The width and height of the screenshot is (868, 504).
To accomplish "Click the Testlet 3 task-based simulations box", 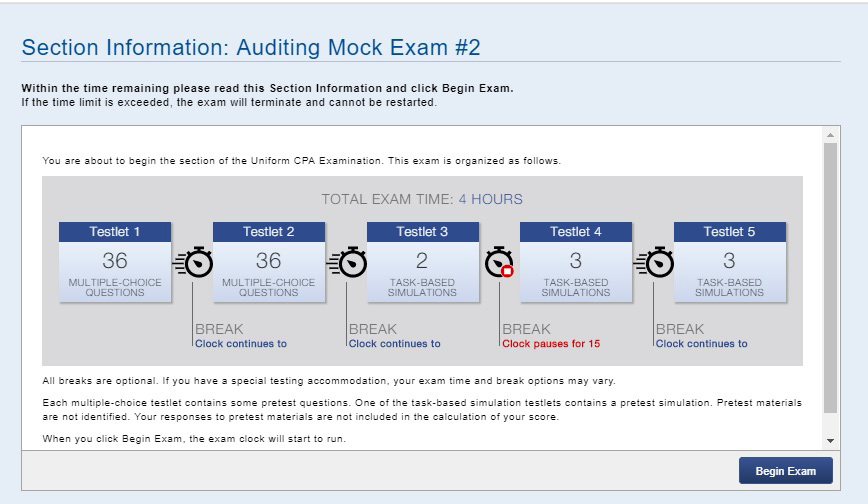I will (x=422, y=270).
